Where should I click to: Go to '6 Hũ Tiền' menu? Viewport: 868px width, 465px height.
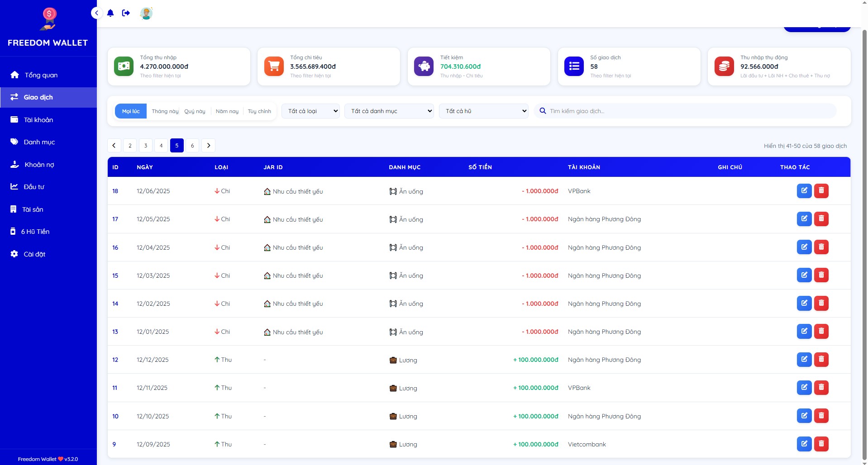tap(35, 232)
